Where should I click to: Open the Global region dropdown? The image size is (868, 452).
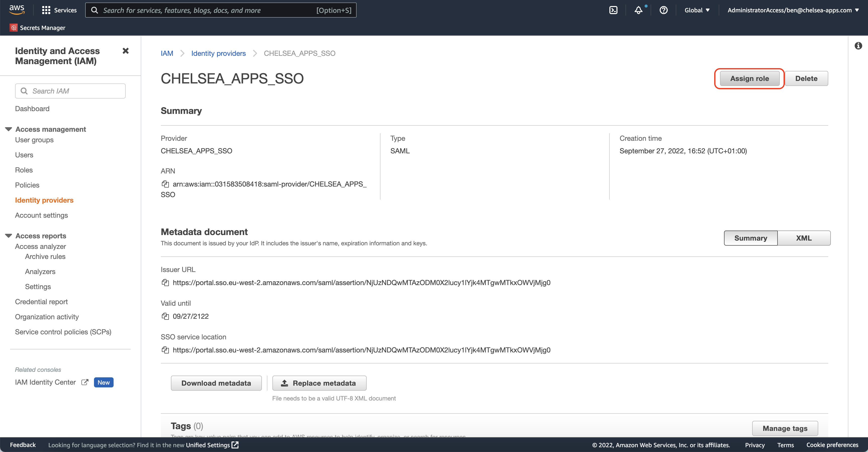point(697,10)
